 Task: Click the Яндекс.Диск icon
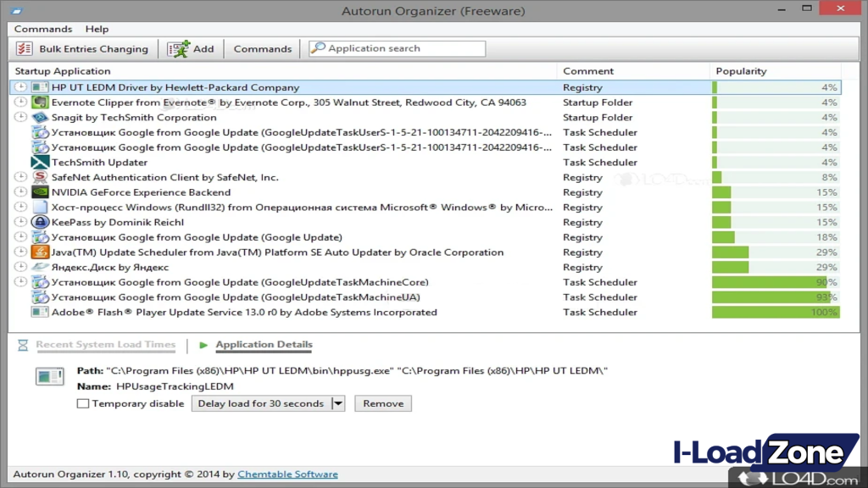[x=40, y=267]
